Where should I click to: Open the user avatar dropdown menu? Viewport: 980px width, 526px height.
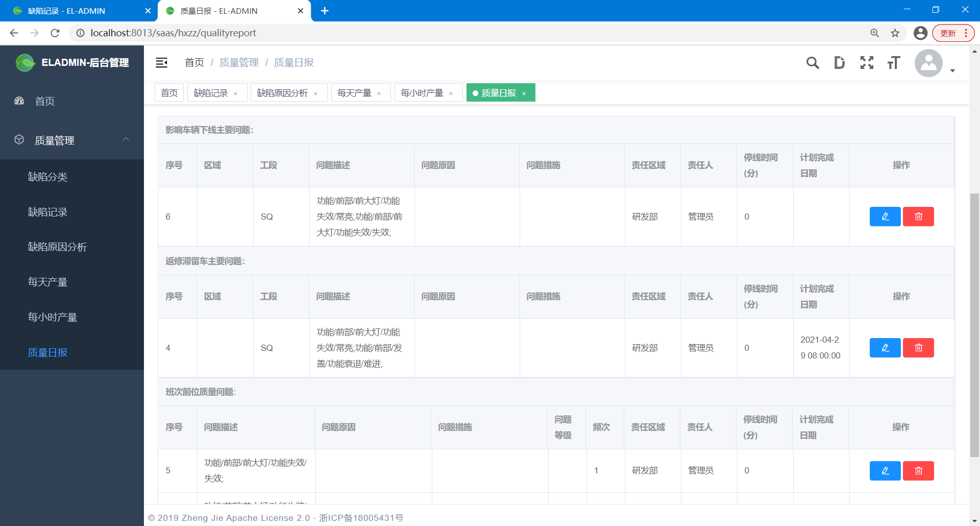tap(934, 63)
